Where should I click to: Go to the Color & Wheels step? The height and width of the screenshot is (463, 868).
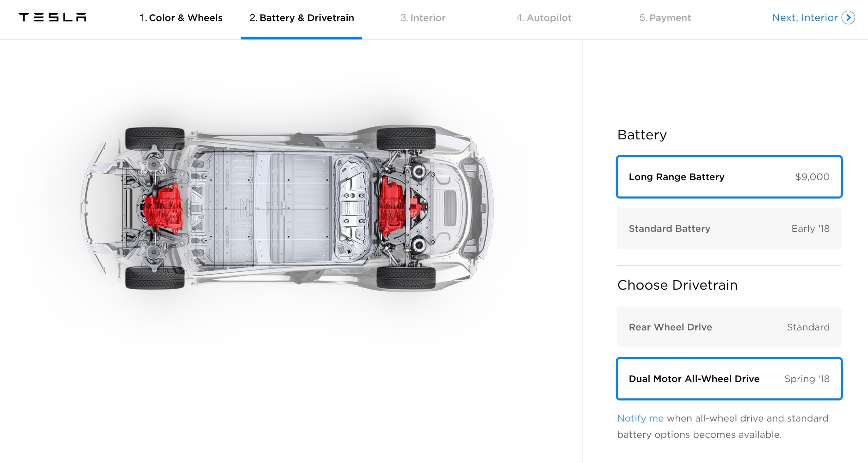(181, 18)
